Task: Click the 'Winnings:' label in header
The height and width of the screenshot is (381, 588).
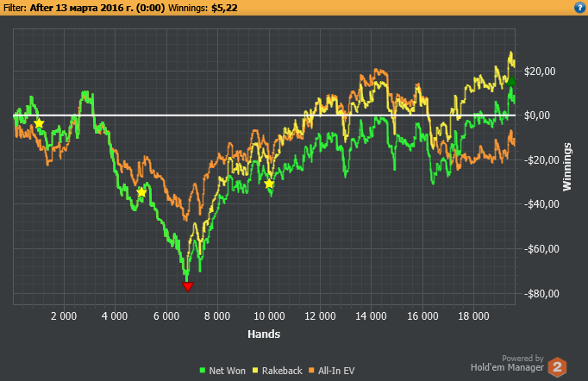Action: 188,8
